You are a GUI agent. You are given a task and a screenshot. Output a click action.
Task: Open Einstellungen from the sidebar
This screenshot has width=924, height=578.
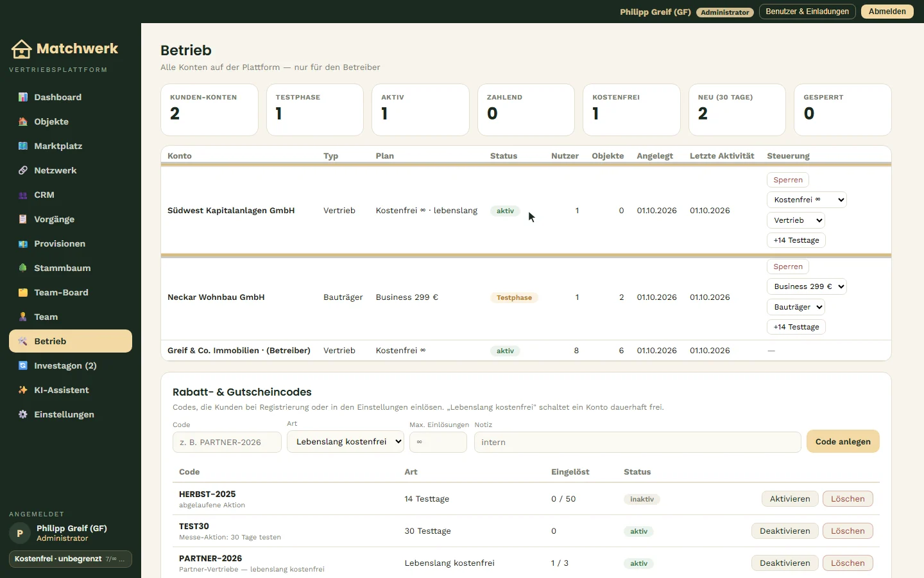[x=71, y=414]
